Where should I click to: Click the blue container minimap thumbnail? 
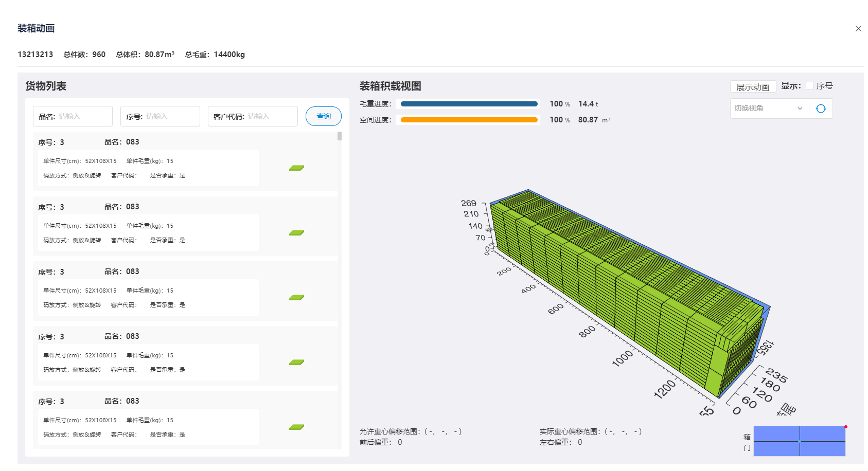point(799,441)
